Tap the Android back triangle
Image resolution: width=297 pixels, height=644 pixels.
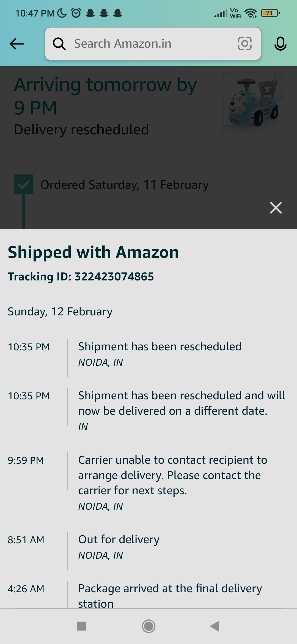(215, 626)
